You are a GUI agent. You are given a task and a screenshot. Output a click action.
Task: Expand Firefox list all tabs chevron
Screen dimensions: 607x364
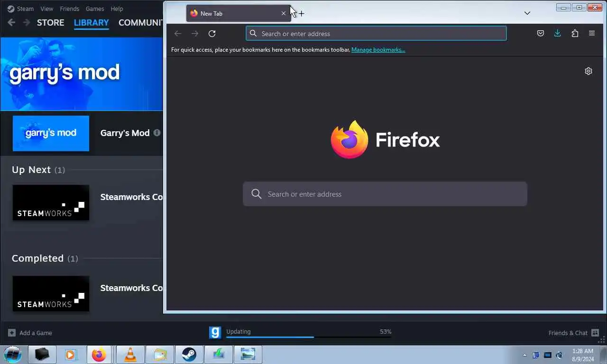coord(527,13)
